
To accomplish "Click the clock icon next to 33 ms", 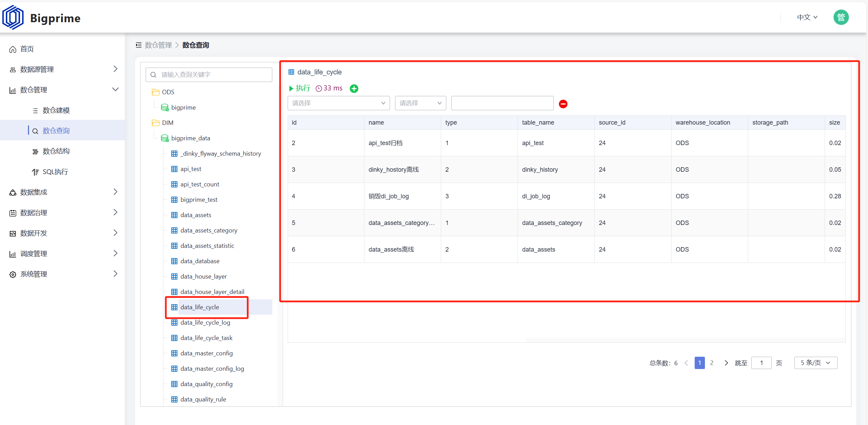I will (319, 89).
